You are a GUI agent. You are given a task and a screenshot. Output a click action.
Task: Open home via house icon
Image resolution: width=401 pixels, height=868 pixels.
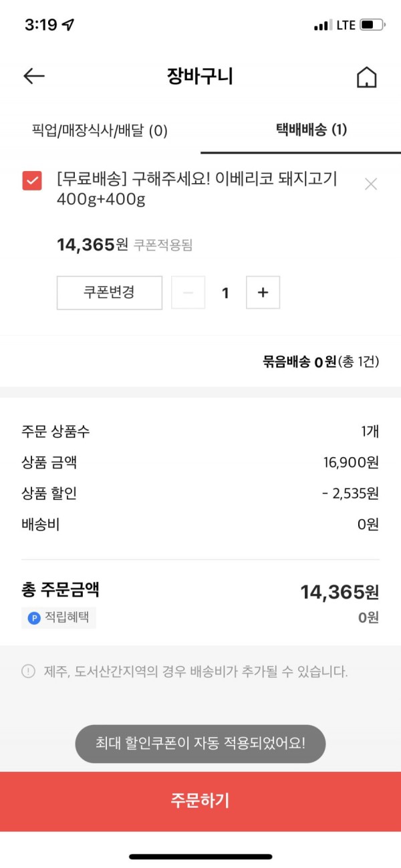(366, 77)
